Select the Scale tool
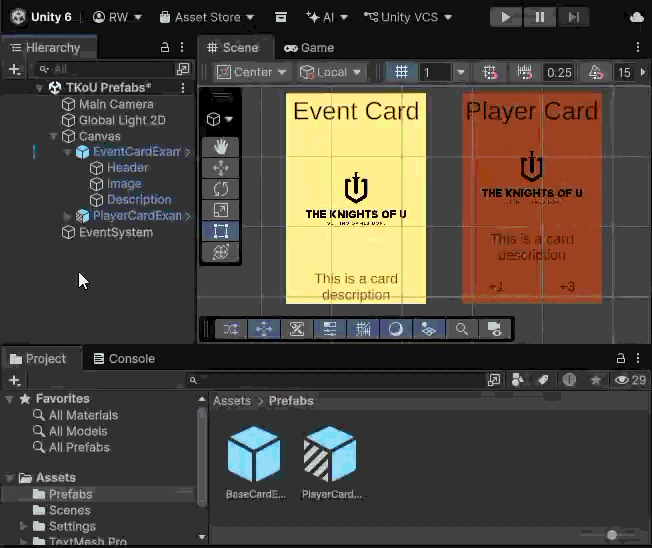This screenshot has height=548, width=652. coord(220,210)
